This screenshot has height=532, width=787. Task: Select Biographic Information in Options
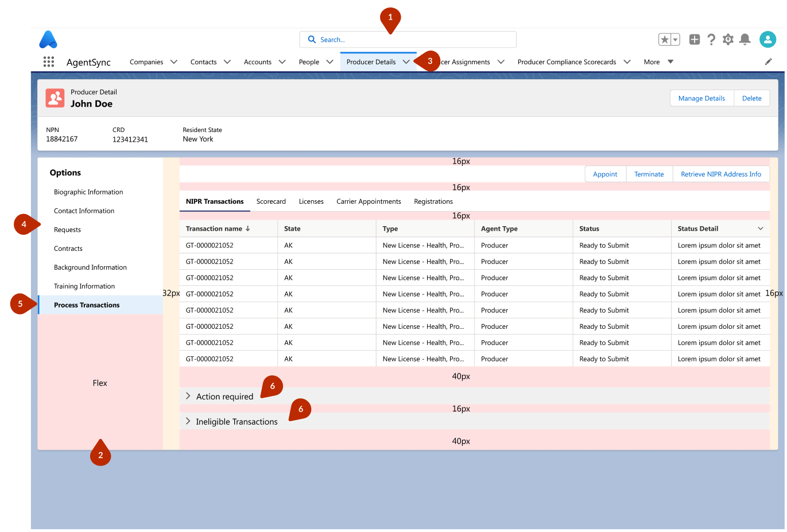pyautogui.click(x=88, y=192)
